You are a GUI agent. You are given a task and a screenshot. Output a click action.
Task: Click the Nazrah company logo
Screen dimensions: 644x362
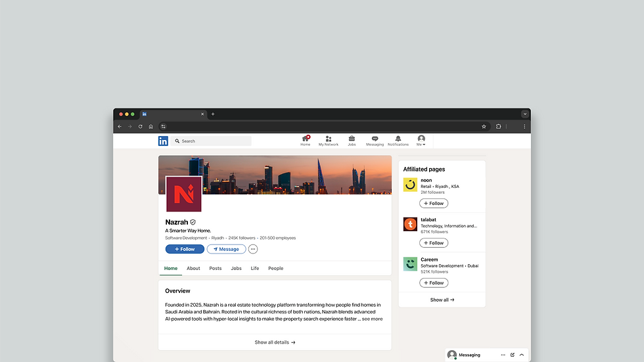tap(183, 194)
